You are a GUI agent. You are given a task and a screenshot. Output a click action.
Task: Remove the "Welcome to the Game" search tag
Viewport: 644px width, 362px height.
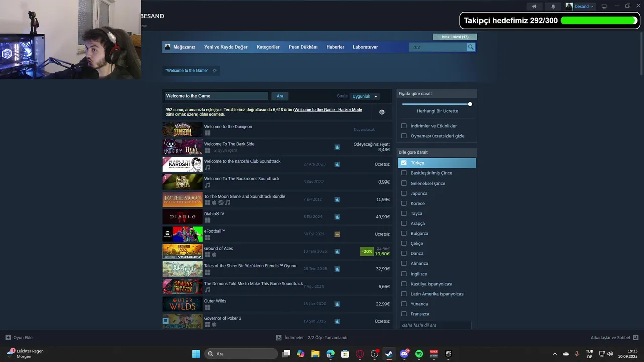click(215, 71)
